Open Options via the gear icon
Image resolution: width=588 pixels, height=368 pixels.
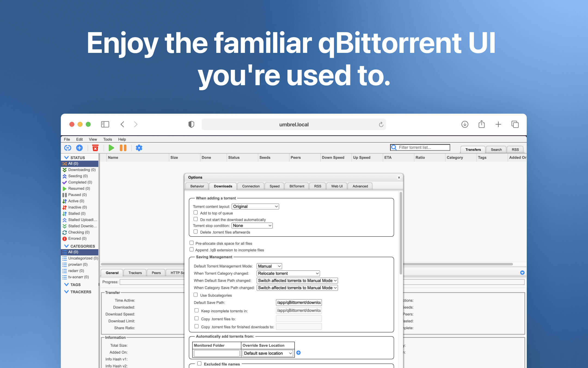(x=139, y=148)
